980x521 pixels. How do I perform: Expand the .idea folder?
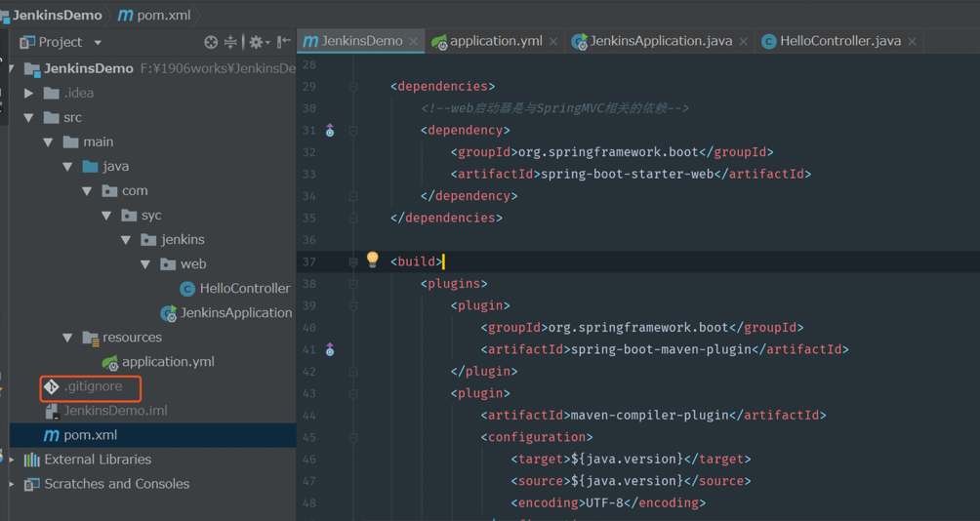coord(28,93)
